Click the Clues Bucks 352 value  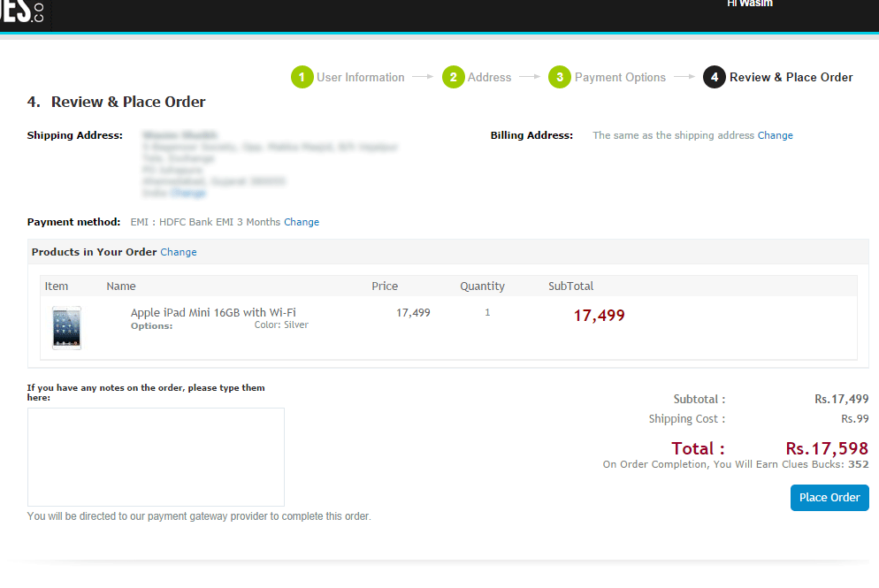pos(859,464)
